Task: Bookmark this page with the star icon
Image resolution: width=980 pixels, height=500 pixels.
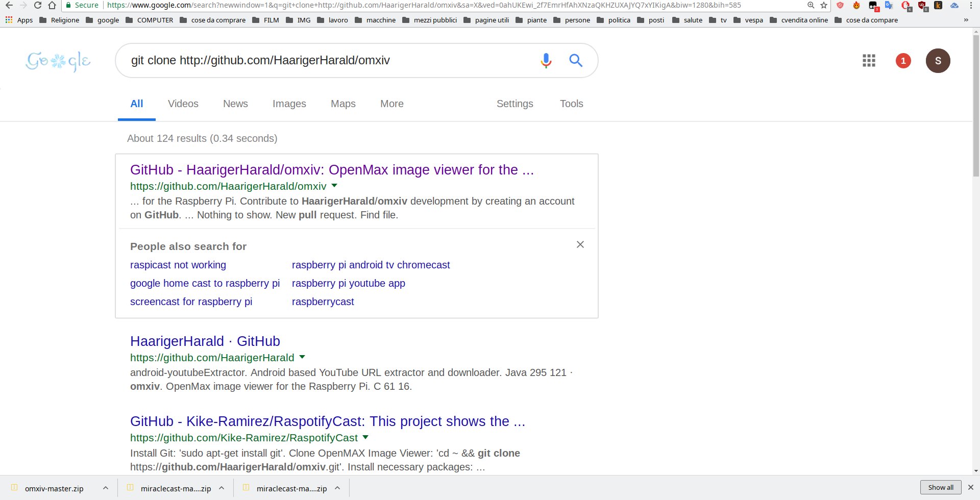Action: pos(824,5)
